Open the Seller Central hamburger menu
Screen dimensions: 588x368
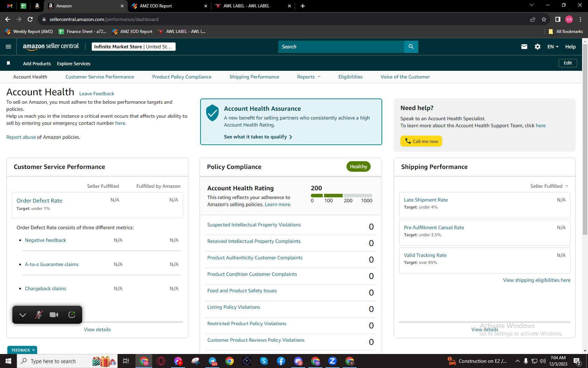point(8,47)
